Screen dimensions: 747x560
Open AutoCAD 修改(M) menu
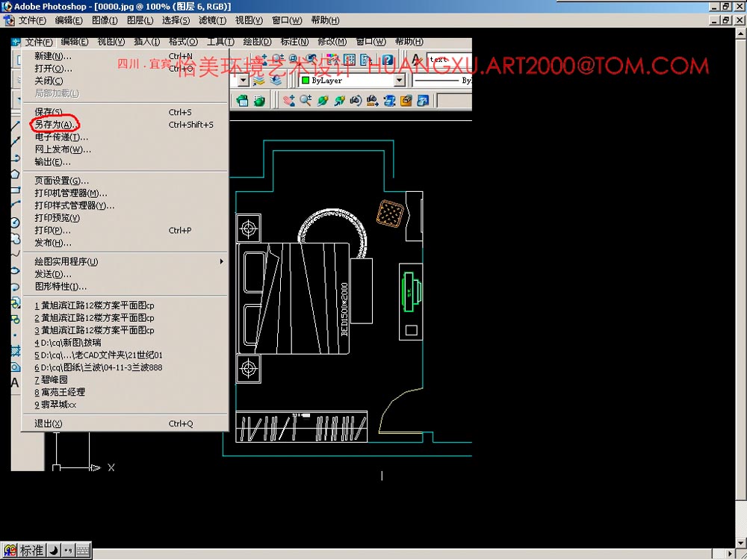pyautogui.click(x=332, y=42)
